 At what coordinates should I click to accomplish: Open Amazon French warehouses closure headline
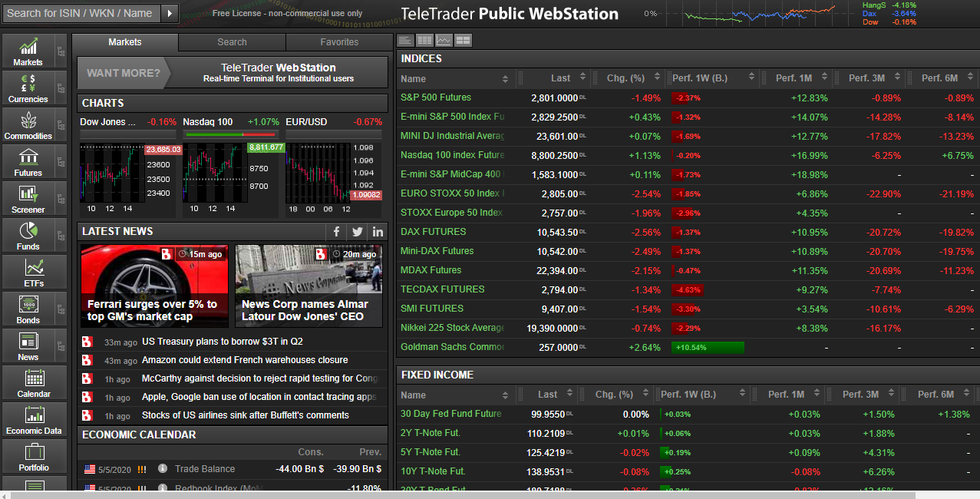point(245,360)
